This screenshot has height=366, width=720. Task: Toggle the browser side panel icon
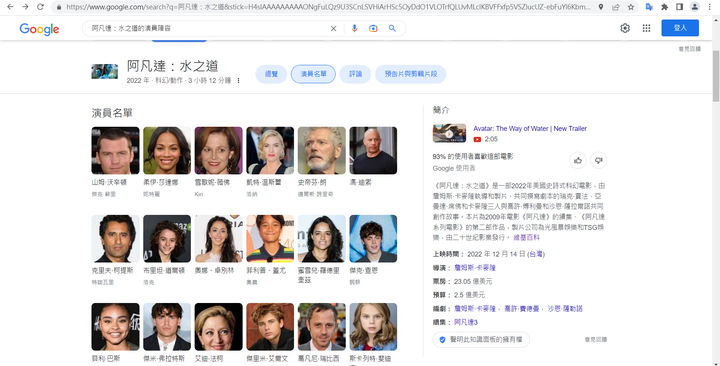click(x=680, y=7)
